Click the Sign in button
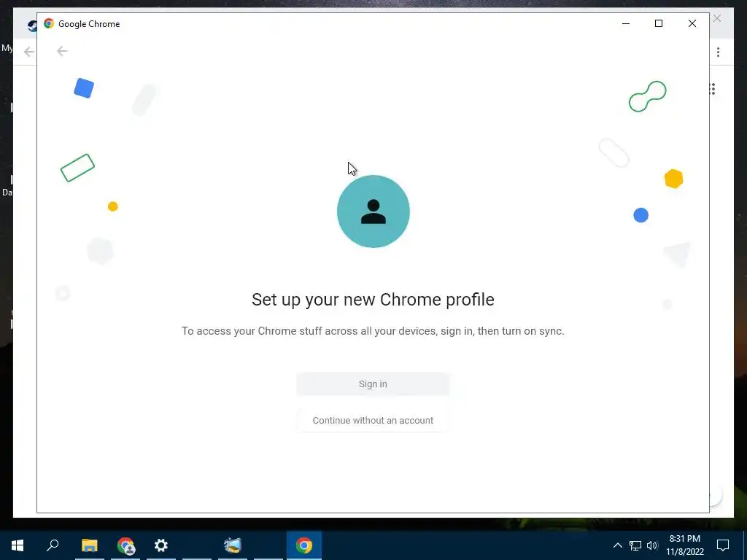 (373, 384)
